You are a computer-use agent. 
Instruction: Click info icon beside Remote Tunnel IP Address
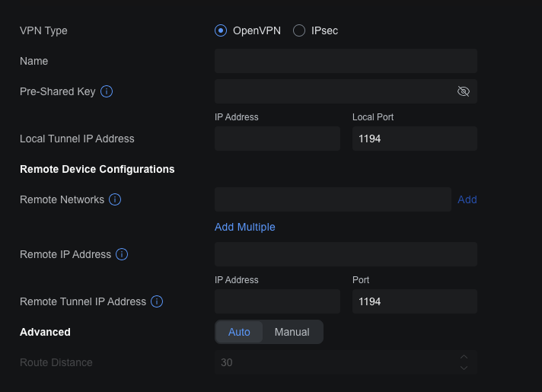(x=157, y=301)
